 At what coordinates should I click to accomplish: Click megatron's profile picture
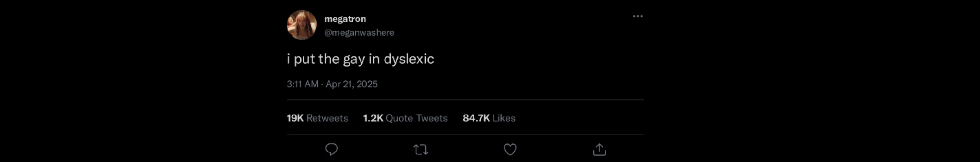pyautogui.click(x=302, y=25)
